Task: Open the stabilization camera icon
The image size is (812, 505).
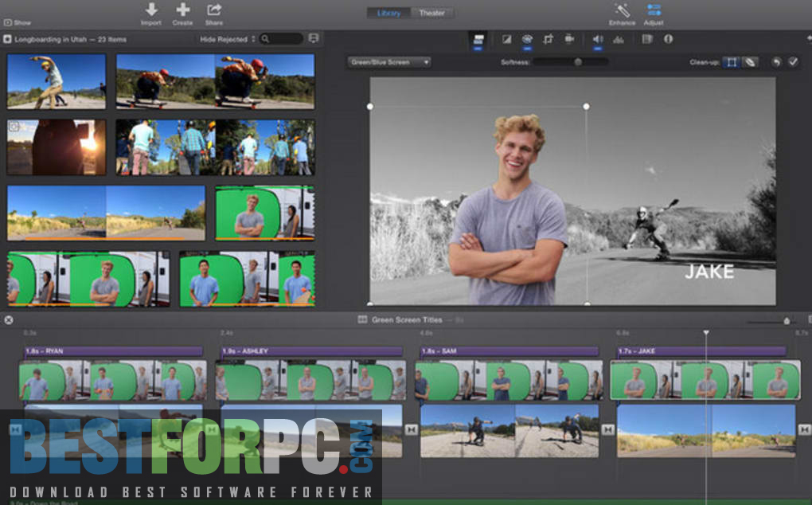Action: tap(569, 39)
